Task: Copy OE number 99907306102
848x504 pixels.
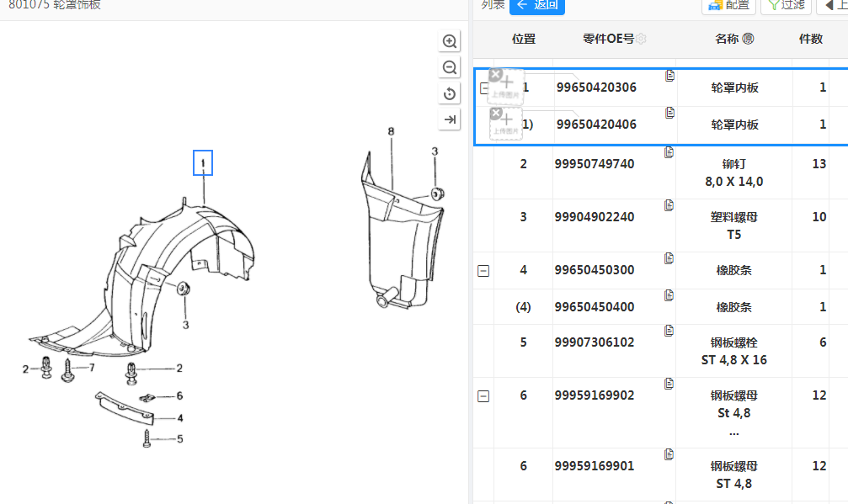Action: (x=669, y=330)
